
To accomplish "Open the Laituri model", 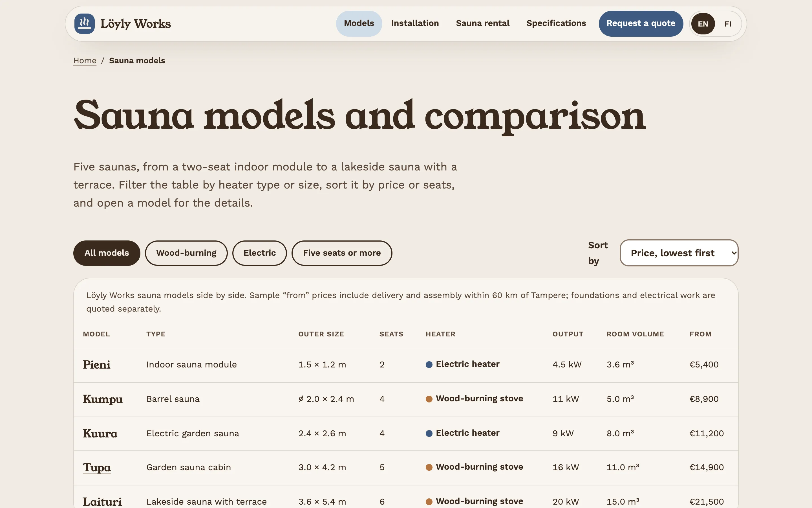I will 102,502.
